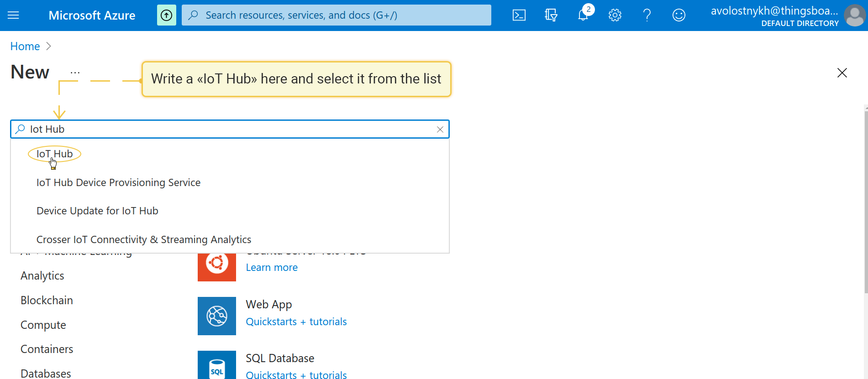Screen dimensions: 868x379
Task: Click the upgrade arrow icon
Action: point(167,16)
